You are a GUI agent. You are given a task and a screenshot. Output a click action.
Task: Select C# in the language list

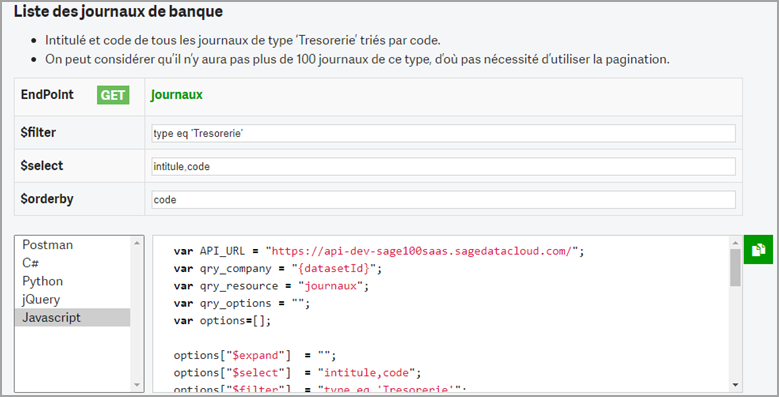coord(73,263)
